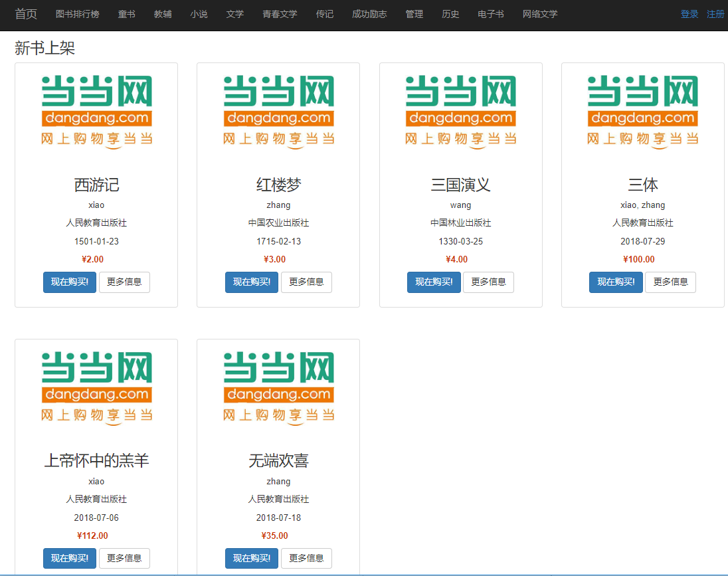This screenshot has width=728, height=576.
Task: Click the book title 红楼梦
Action: tap(278, 185)
